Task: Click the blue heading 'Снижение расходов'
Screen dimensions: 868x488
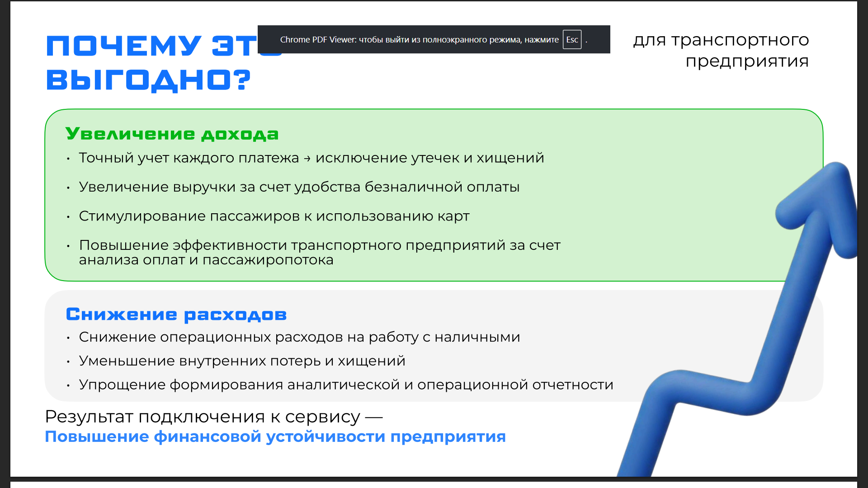Action: [176, 314]
